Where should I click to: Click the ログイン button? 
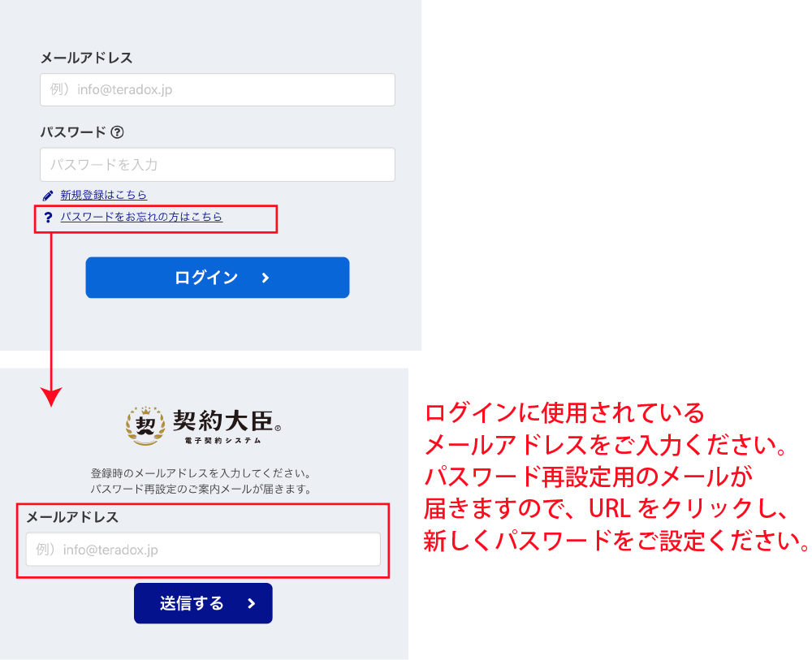[x=218, y=278]
